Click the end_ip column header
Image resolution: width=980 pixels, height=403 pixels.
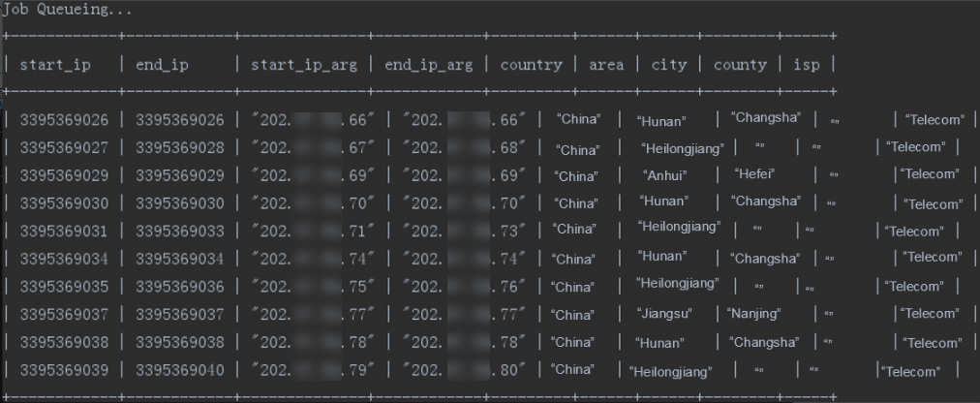point(162,65)
